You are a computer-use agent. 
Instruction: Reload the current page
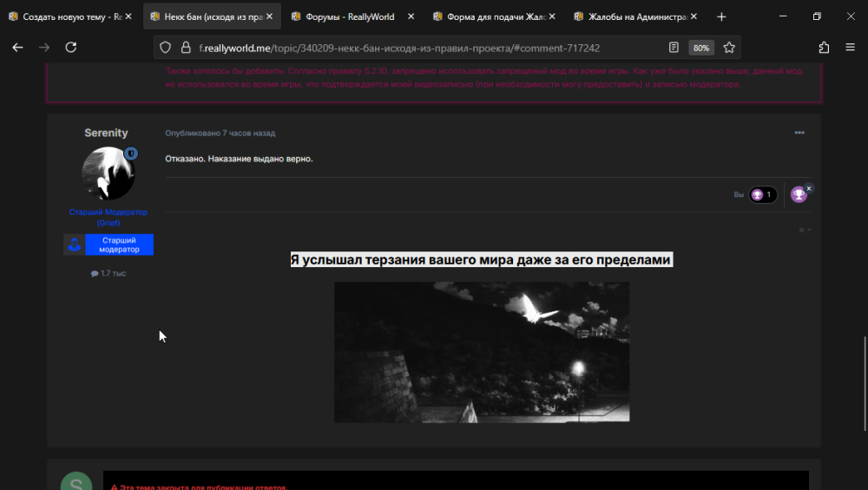pos(71,48)
